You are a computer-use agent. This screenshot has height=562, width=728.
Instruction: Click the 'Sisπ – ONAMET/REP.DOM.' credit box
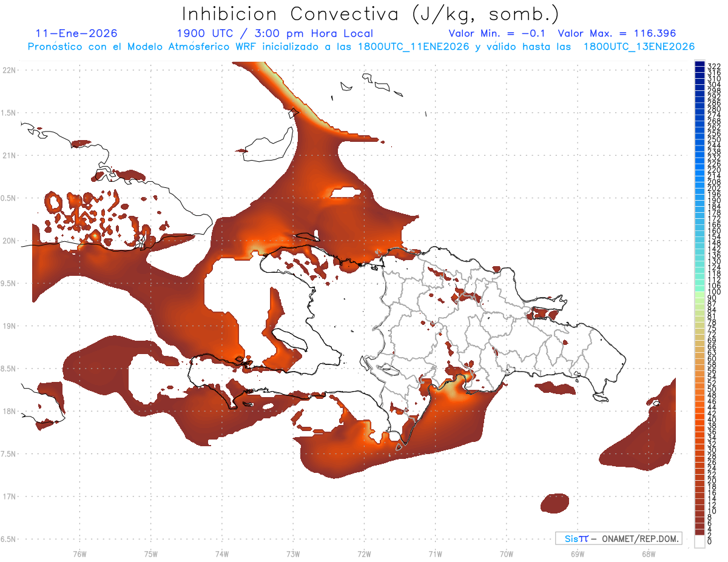pyautogui.click(x=619, y=538)
